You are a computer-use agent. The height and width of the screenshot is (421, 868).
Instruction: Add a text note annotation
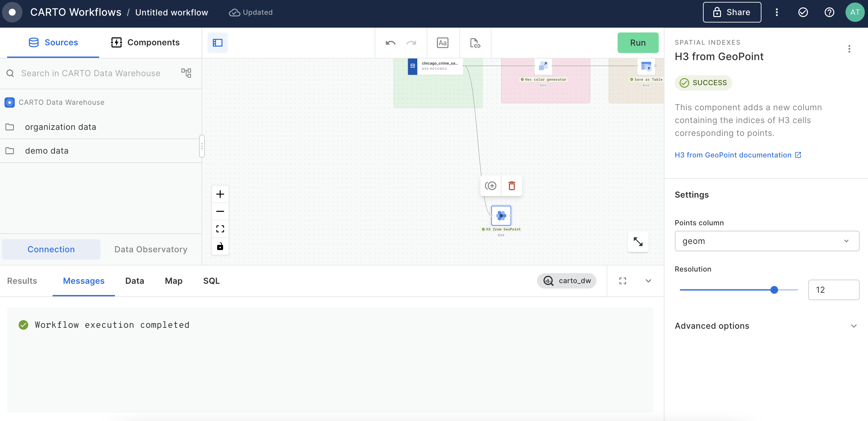click(442, 43)
